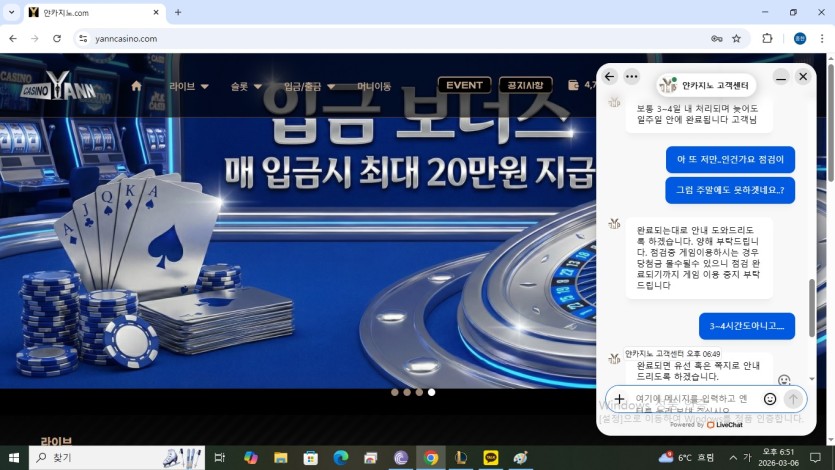Click the wallet balance icon in header
Image resolution: width=835 pixels, height=470 pixels.
point(574,85)
